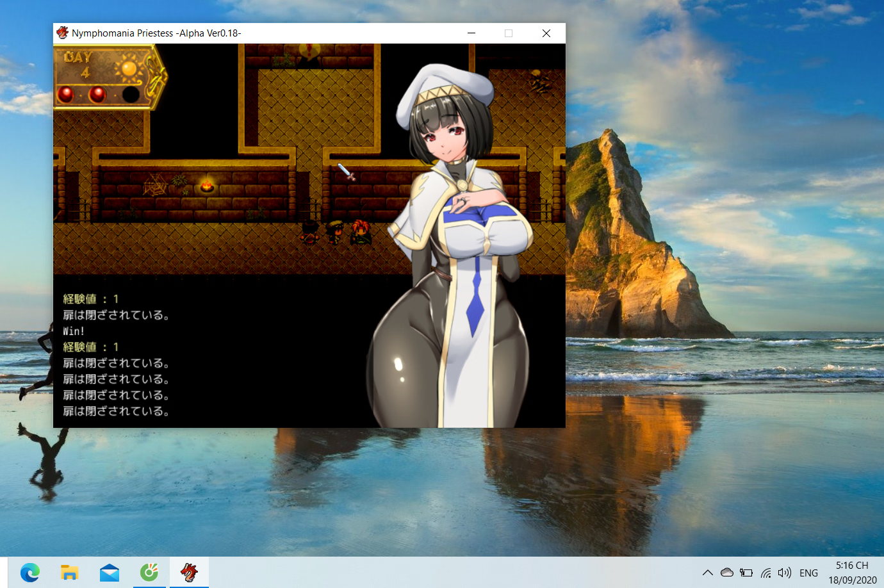This screenshot has height=588, width=884.
Task: Click the dark-clothed leftmost character sprite
Action: pos(310,233)
